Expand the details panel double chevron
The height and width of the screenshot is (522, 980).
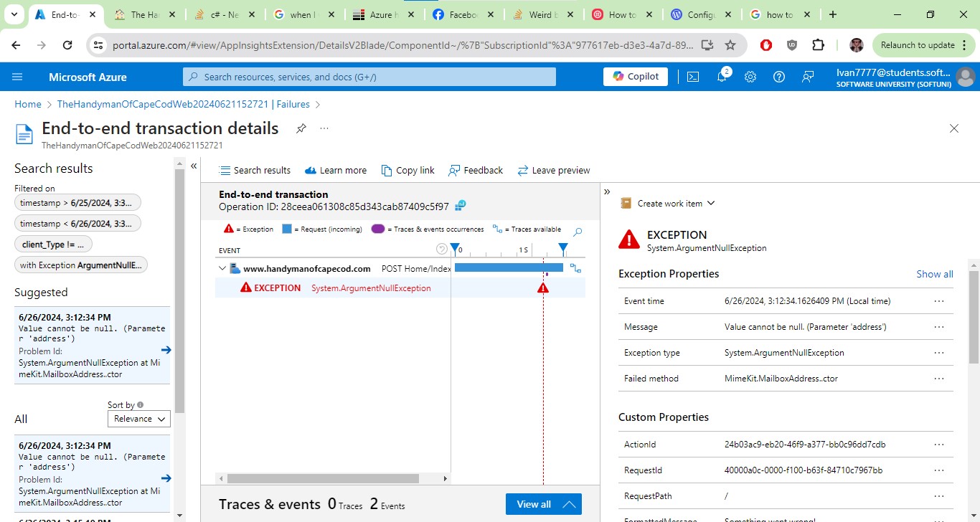tap(607, 191)
